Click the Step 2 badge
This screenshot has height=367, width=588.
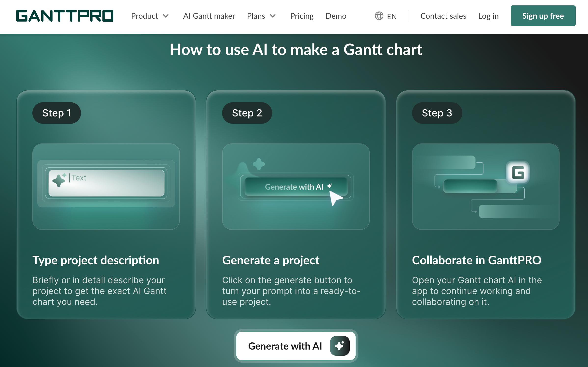pos(247,113)
